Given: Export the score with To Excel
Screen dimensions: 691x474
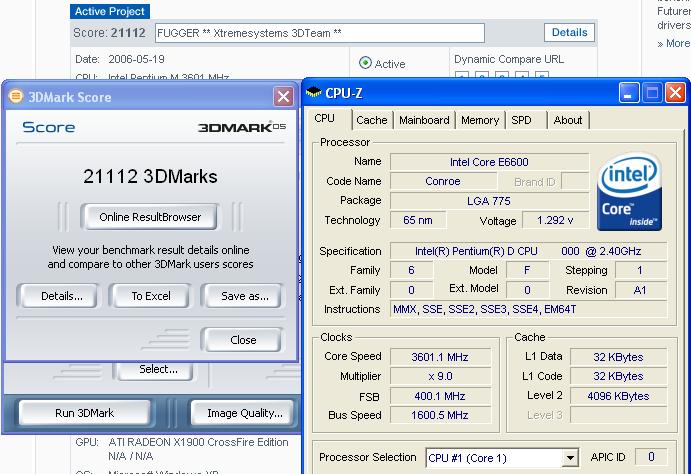Looking at the screenshot, I should [151, 296].
